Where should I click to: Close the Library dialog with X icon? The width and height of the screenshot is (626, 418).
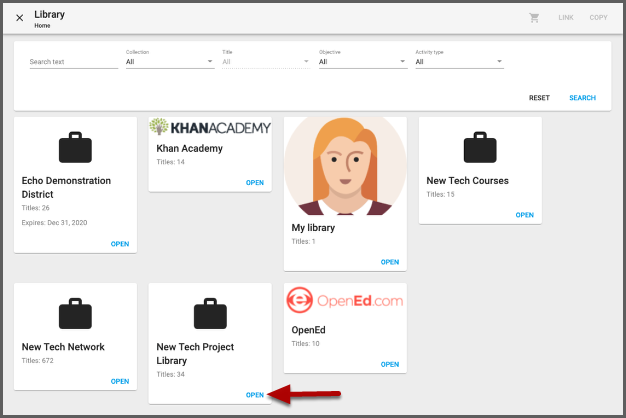pos(19,18)
